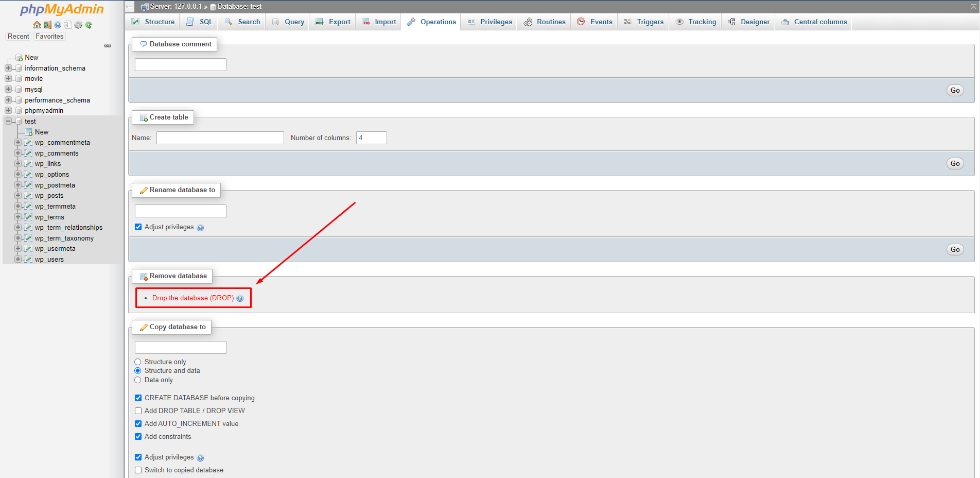
Task: Click the Database comment text field
Action: [181, 64]
